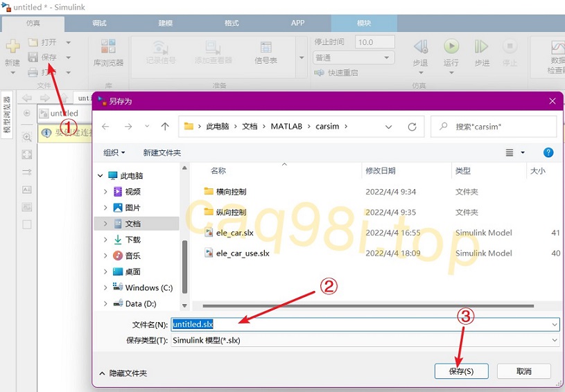Open the recent locations dropdown chevron

(x=147, y=126)
